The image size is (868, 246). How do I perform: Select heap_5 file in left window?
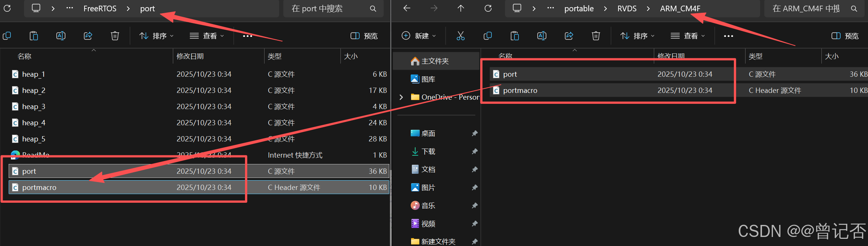click(199, 139)
